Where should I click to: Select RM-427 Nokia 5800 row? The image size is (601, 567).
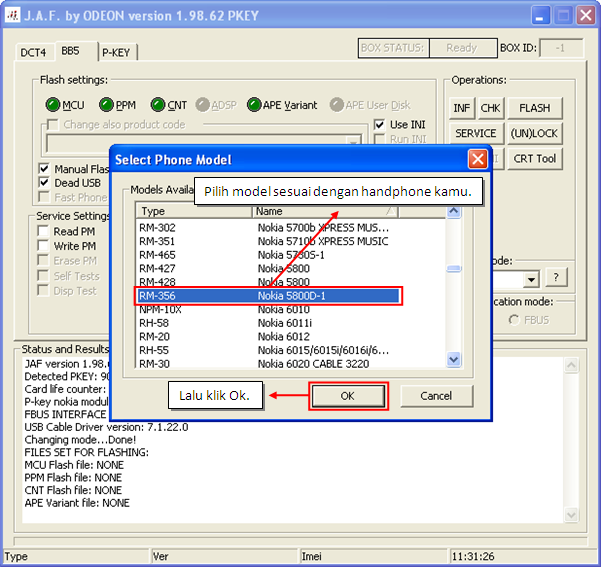268,268
